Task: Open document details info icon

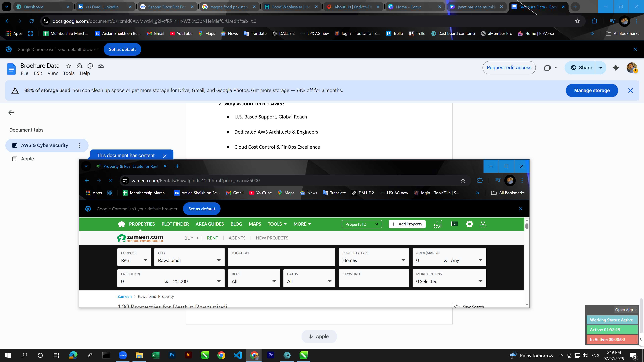Action: [90, 66]
